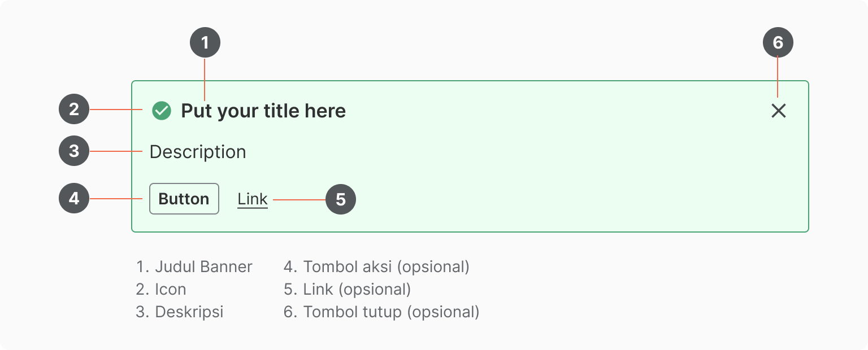
Task: Click the numbered marker 2 badge
Action: tap(74, 109)
